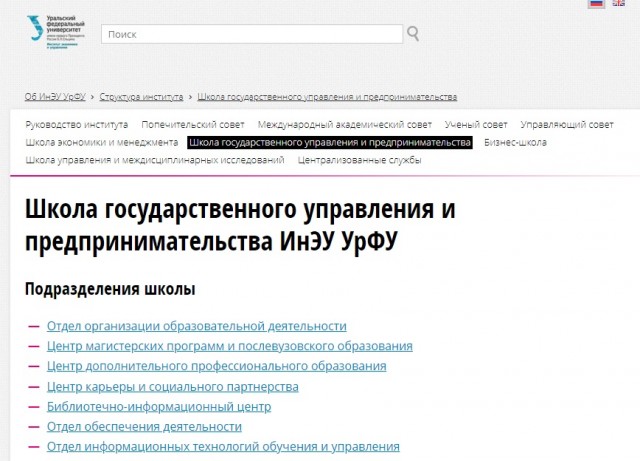
Task: Open Попечительский совет menu item
Action: point(193,125)
